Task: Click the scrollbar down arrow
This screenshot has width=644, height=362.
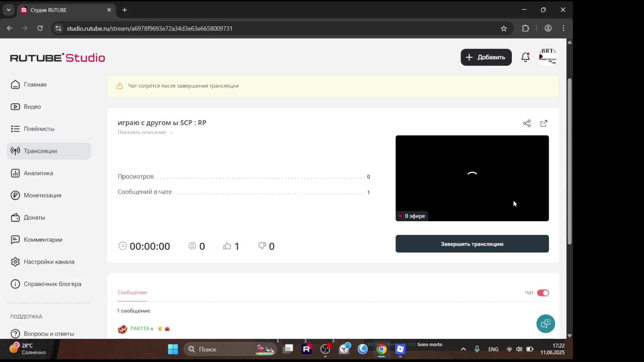Action: coord(570,336)
